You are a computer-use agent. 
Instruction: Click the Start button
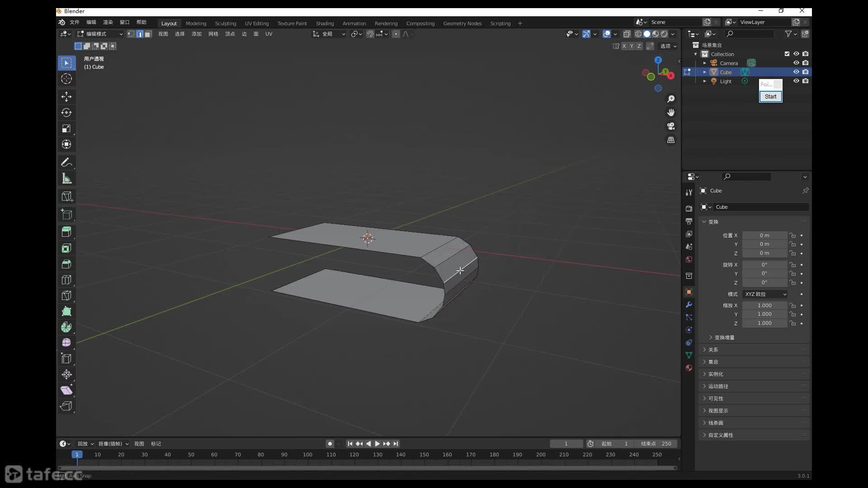point(770,97)
